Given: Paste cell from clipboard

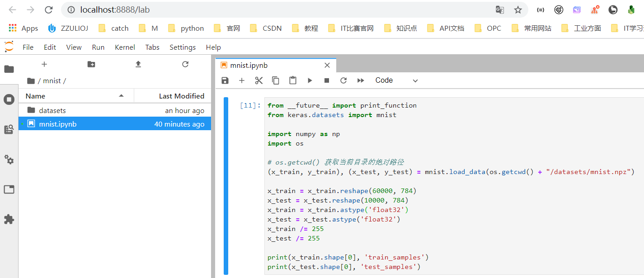Looking at the screenshot, I should [293, 80].
